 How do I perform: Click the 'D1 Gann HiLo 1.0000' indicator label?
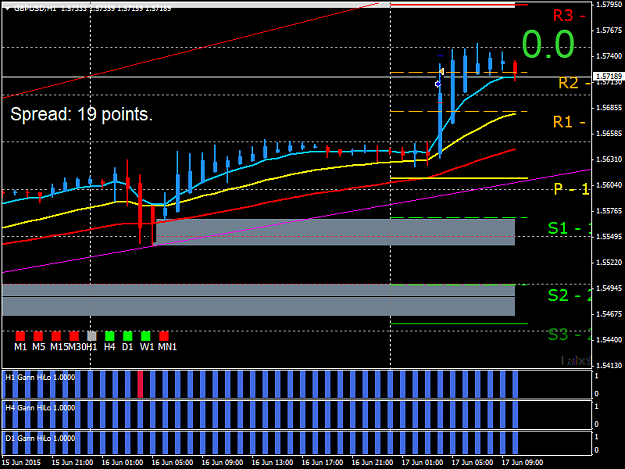pos(40,438)
